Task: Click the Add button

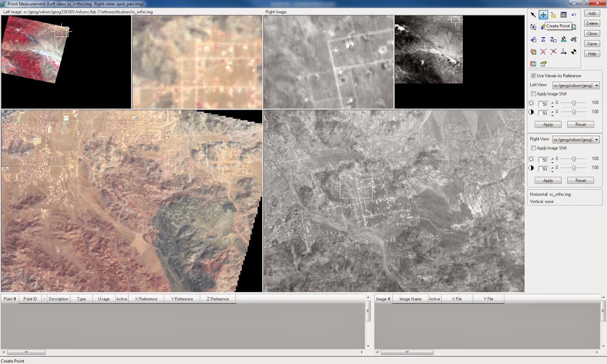Action: (592, 13)
